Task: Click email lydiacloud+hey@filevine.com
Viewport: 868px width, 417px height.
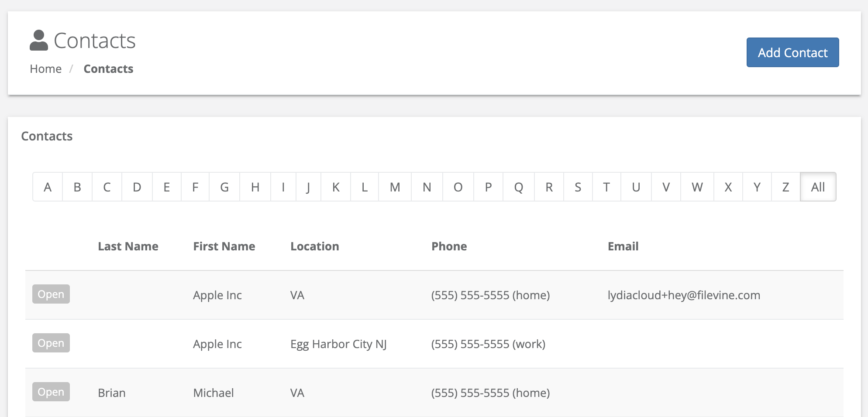Action: (x=684, y=295)
